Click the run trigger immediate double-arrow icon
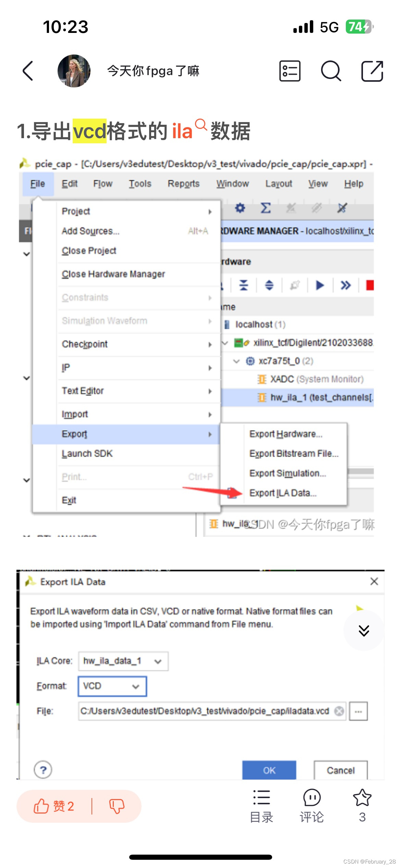This screenshot has height=868, width=401. click(x=345, y=285)
